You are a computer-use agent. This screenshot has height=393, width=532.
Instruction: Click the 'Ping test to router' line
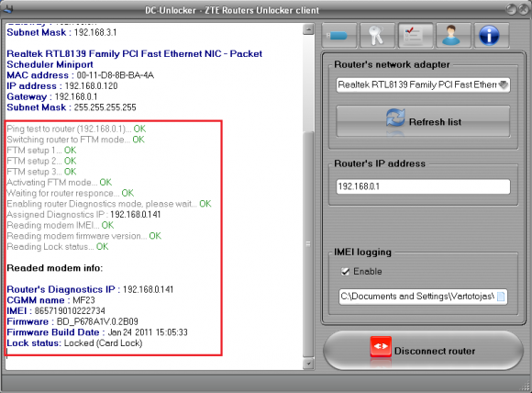[76, 129]
